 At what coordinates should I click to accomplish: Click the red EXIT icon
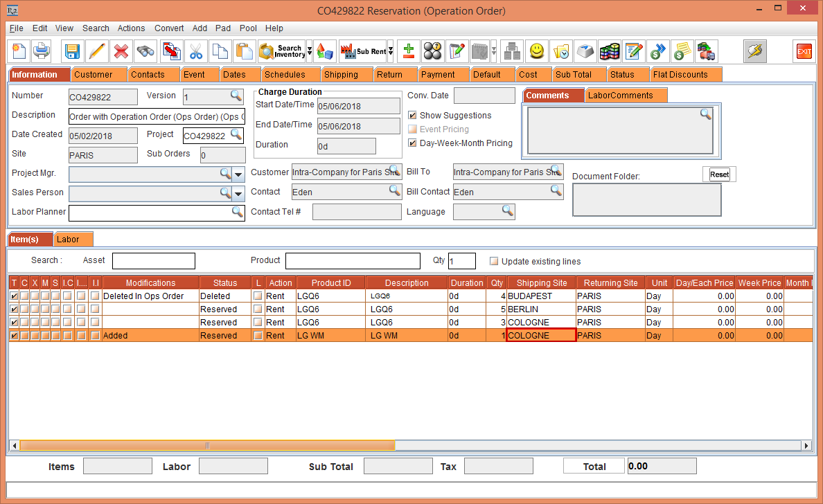[x=804, y=51]
